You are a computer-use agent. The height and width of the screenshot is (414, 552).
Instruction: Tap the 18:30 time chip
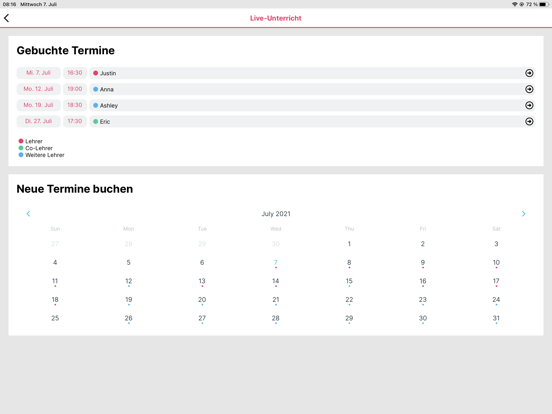(75, 105)
